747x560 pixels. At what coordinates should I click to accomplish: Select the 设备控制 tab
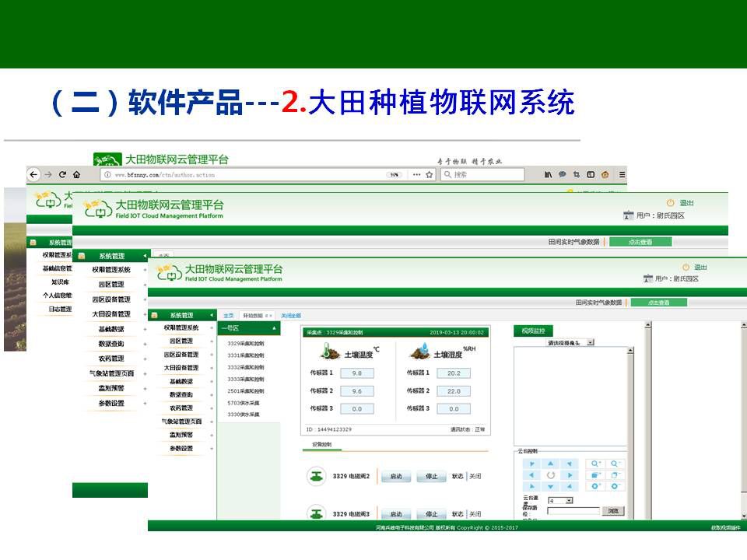pos(321,444)
